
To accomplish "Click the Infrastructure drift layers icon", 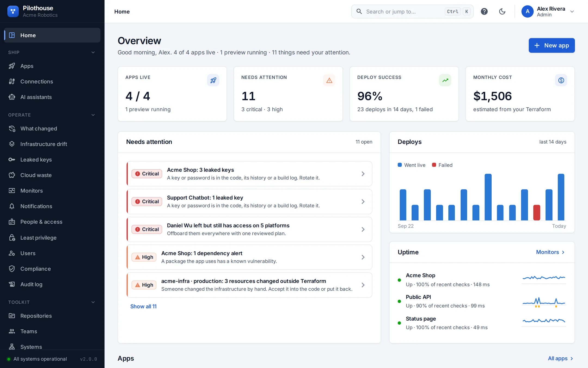I will coord(12,144).
